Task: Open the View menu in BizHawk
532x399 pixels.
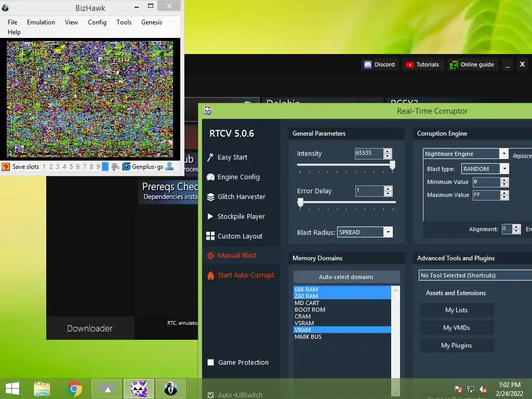Action: pos(71,22)
